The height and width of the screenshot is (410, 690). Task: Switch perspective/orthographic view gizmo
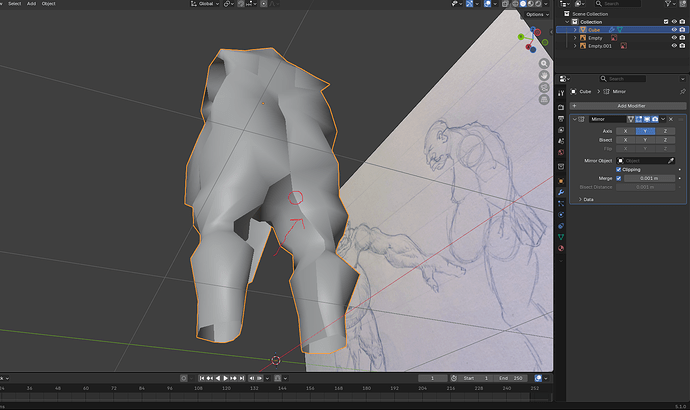click(x=544, y=99)
